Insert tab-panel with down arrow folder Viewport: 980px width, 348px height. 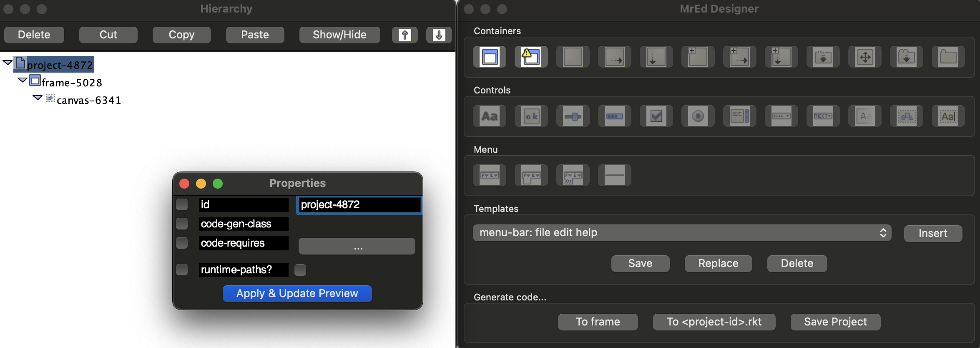pyautogui.click(x=907, y=57)
